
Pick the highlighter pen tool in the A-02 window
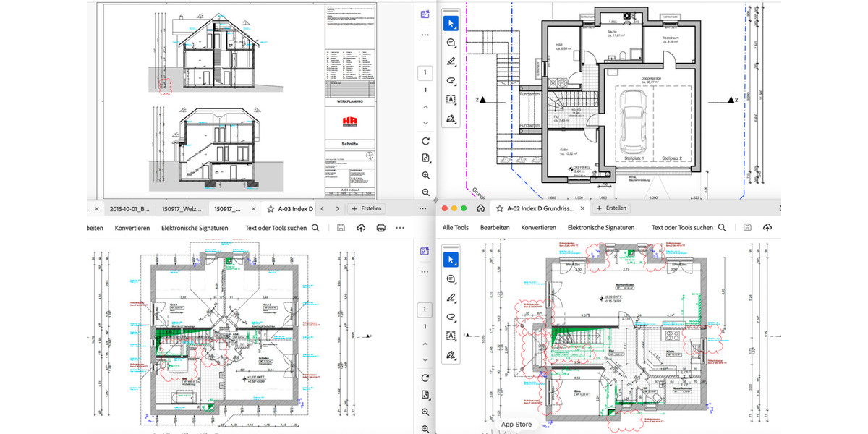[451, 297]
